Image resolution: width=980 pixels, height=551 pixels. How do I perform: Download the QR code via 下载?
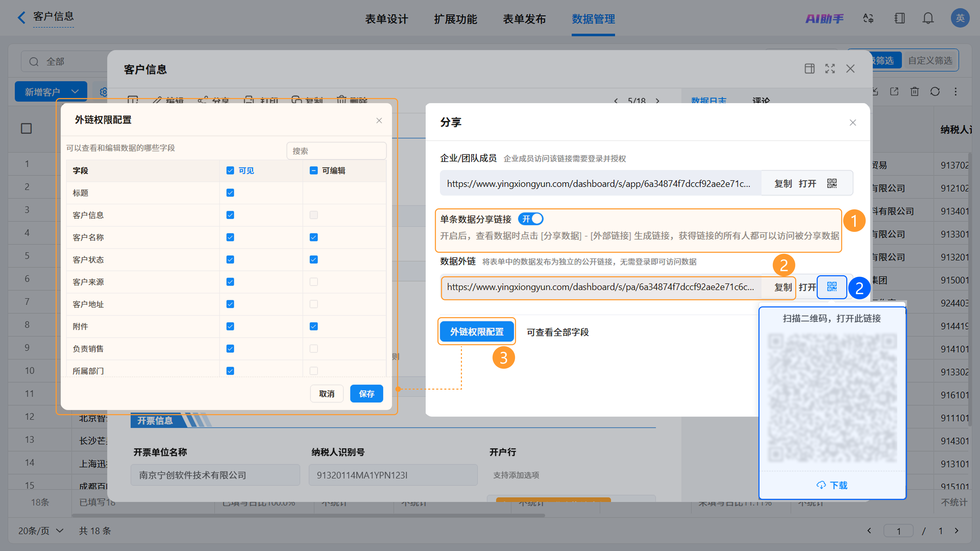tap(832, 485)
